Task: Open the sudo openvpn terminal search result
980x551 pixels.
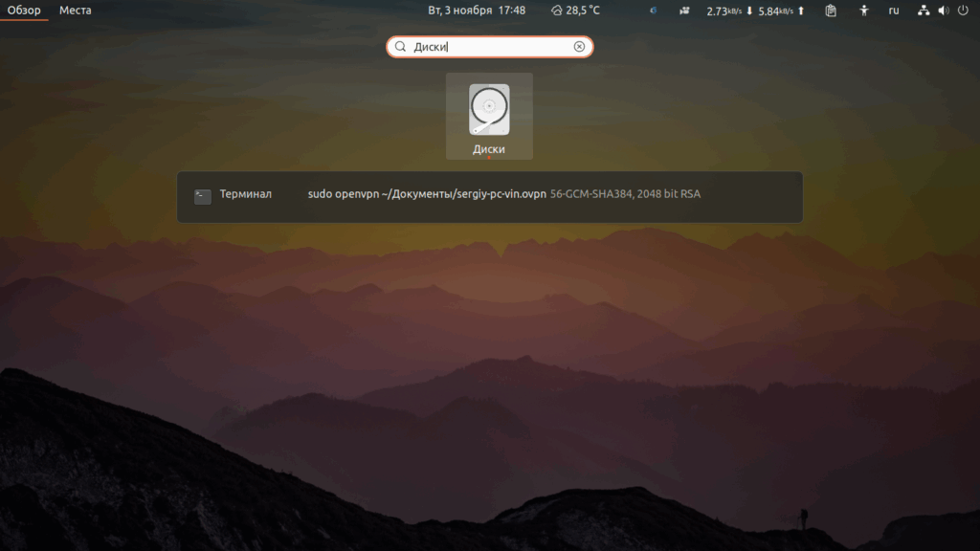Action: point(503,194)
